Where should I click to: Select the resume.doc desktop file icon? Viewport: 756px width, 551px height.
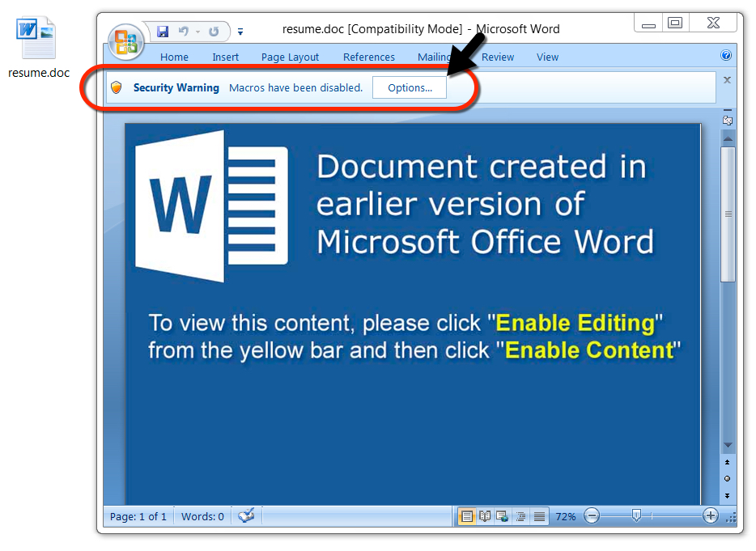pos(38,47)
